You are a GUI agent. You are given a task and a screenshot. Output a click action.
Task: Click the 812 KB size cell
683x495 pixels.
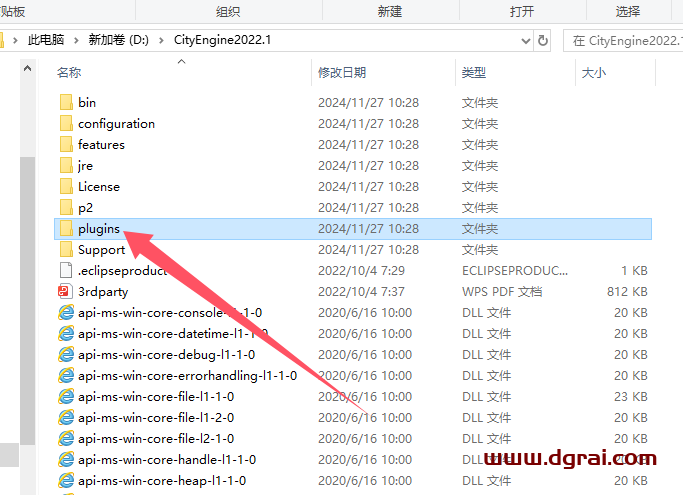pyautogui.click(x=627, y=292)
